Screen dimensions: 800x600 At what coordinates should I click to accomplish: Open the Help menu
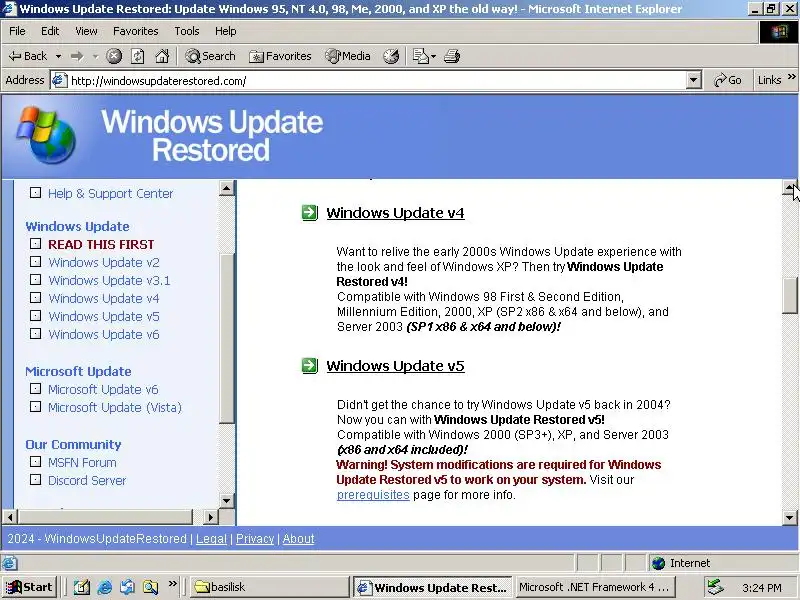226,31
